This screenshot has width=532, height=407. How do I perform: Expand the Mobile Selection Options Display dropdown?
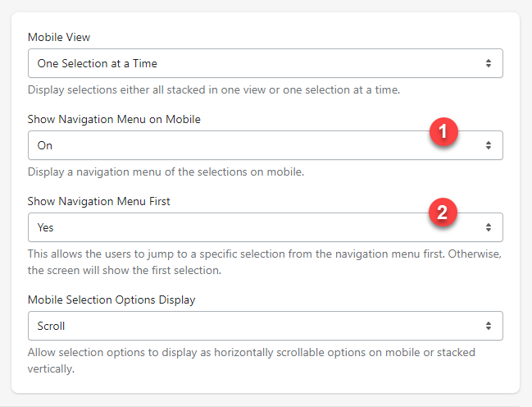(265, 326)
